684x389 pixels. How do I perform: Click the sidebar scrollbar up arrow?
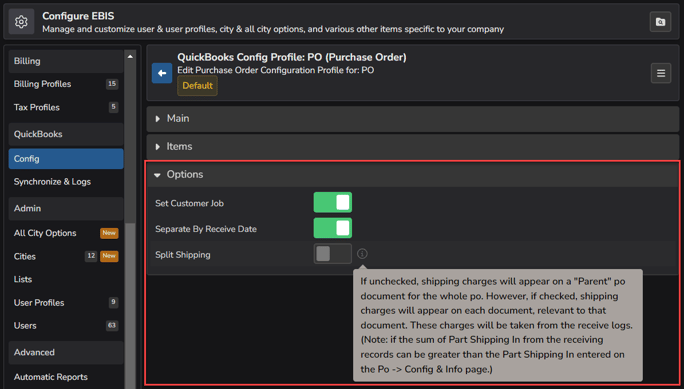click(x=130, y=56)
